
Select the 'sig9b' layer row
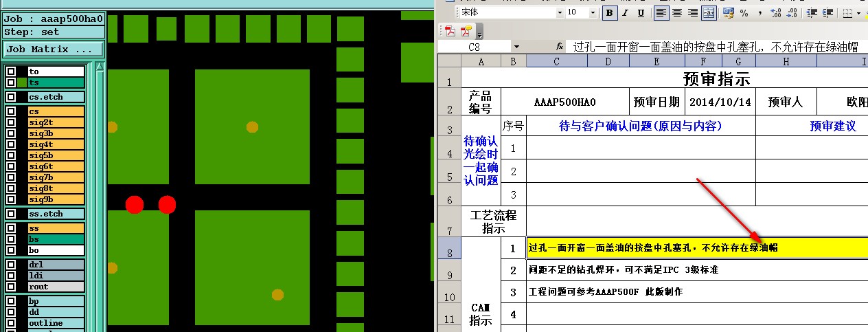point(56,199)
